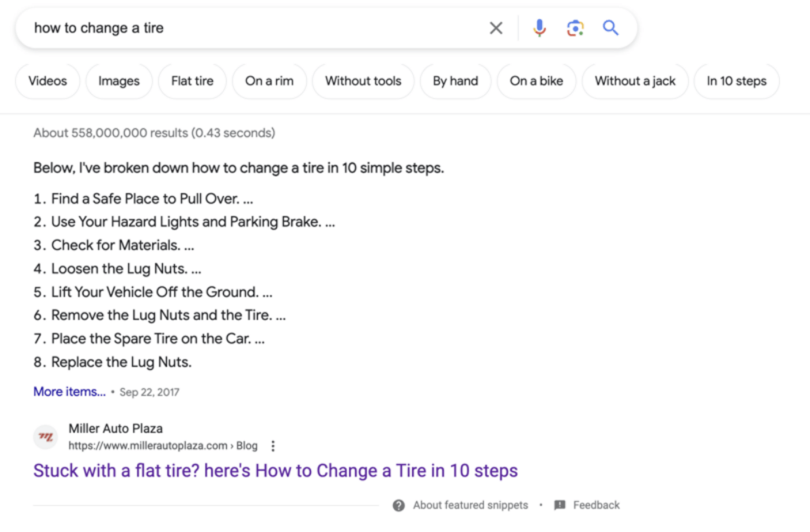Expand More items in the snippet list
Viewport: 810px width, 532px height.
point(69,391)
